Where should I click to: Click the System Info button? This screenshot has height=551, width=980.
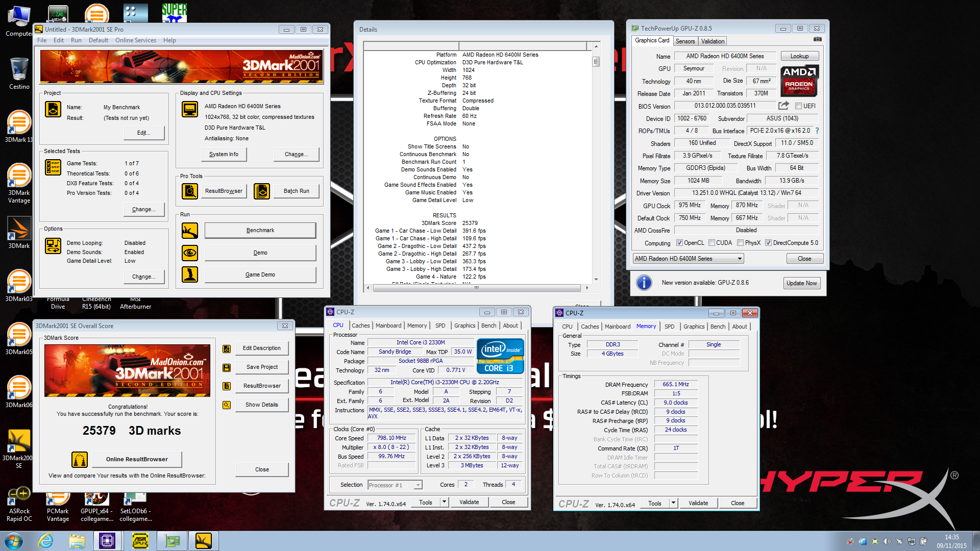click(x=224, y=154)
